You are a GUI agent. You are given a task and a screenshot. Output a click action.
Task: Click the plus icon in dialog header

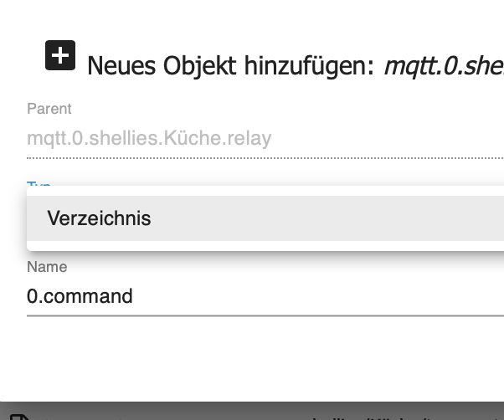(60, 55)
